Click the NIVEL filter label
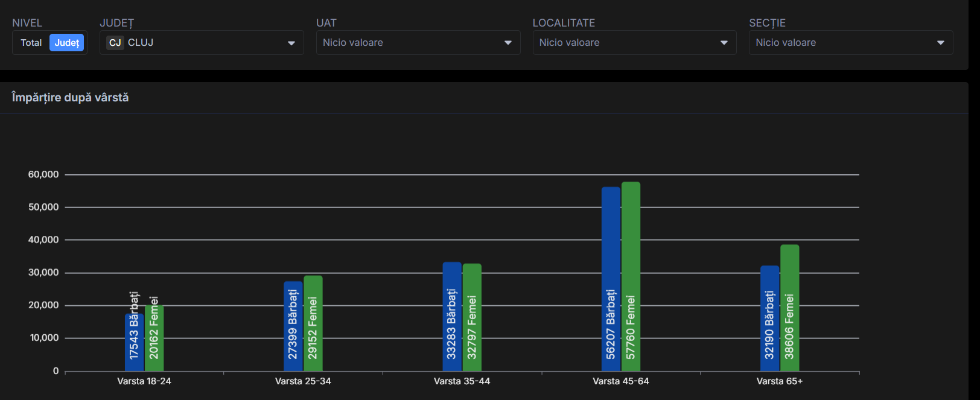 coord(27,23)
